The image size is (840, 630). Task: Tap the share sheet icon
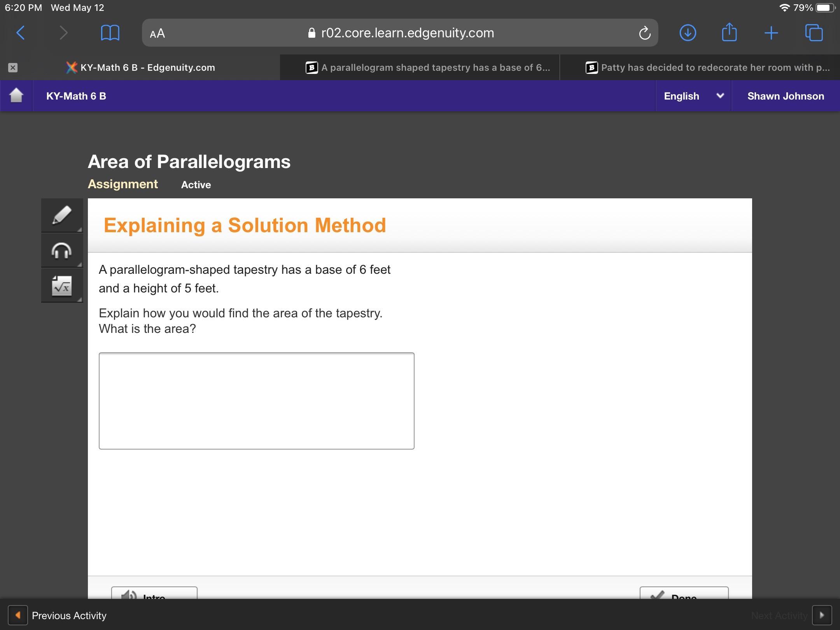(x=729, y=32)
